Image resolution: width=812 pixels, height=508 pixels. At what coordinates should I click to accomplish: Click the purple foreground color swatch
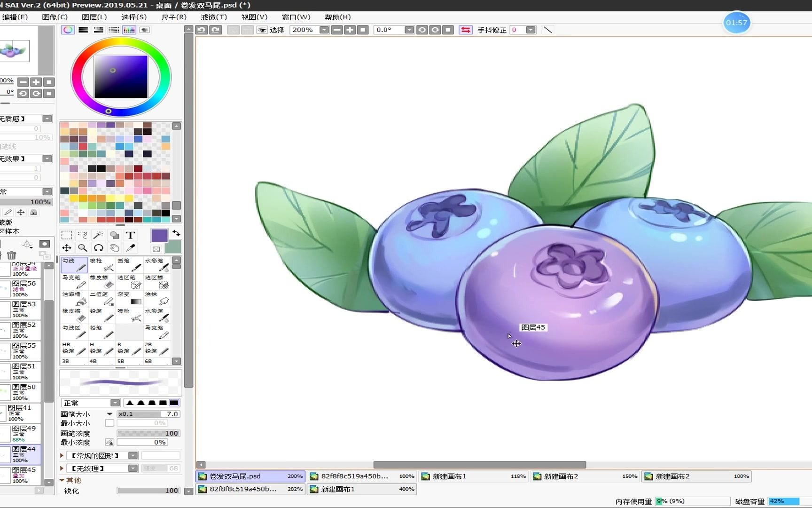[x=159, y=236]
